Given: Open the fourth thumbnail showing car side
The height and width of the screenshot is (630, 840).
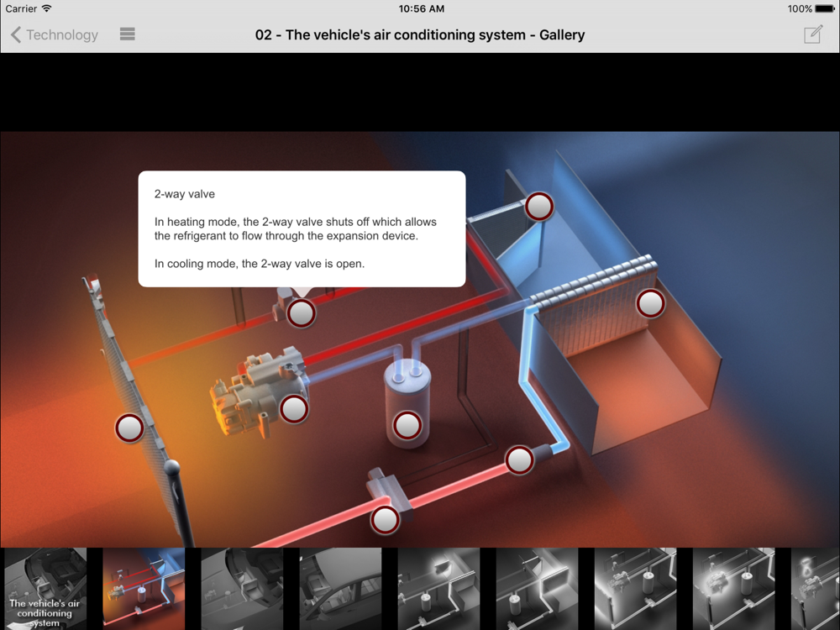Looking at the screenshot, I should pyautogui.click(x=340, y=589).
